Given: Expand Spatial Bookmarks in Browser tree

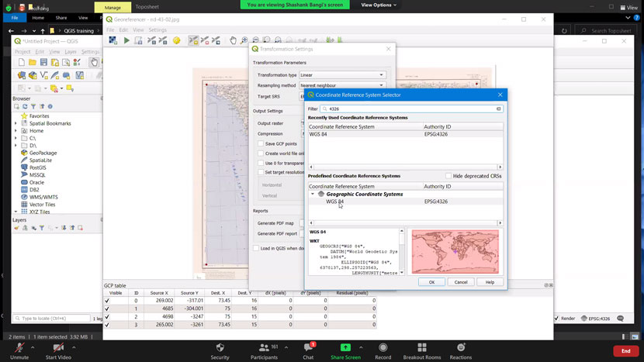Looking at the screenshot, I should [x=16, y=123].
